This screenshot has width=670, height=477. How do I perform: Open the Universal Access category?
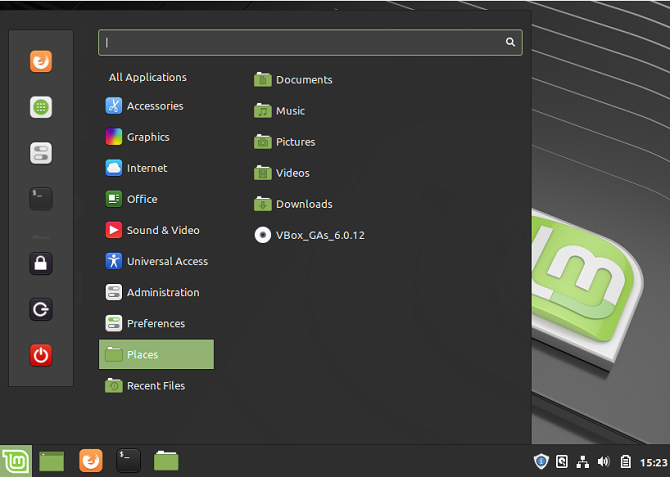point(156,261)
